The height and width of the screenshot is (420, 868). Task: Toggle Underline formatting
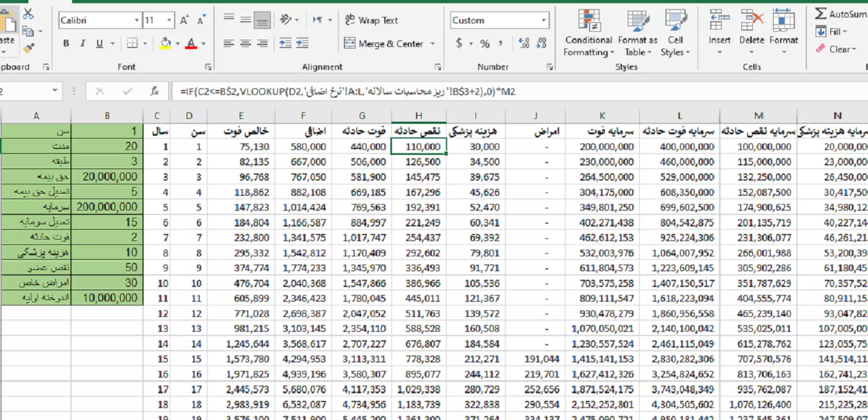click(99, 43)
